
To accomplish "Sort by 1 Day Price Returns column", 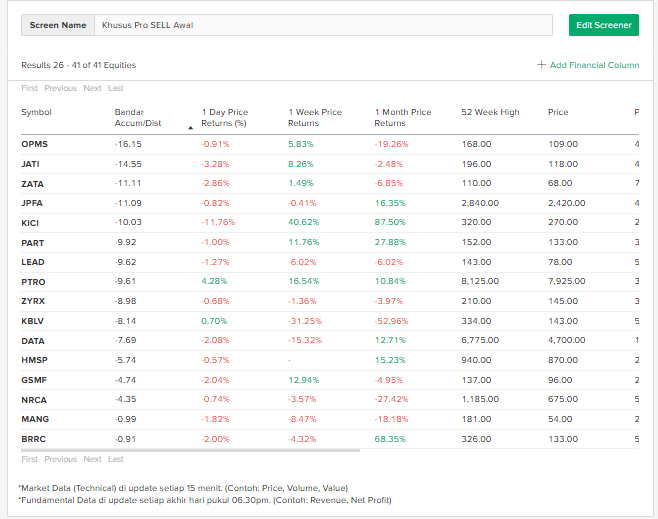I will pyautogui.click(x=224, y=117).
